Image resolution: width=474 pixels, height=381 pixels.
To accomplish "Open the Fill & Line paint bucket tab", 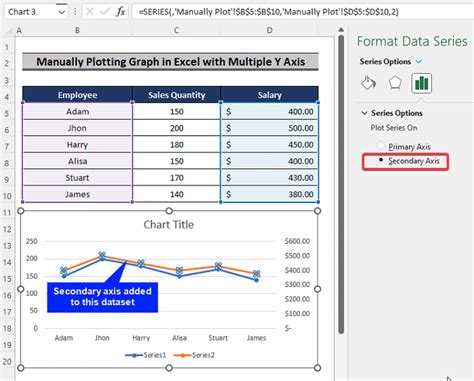I will pyautogui.click(x=368, y=83).
